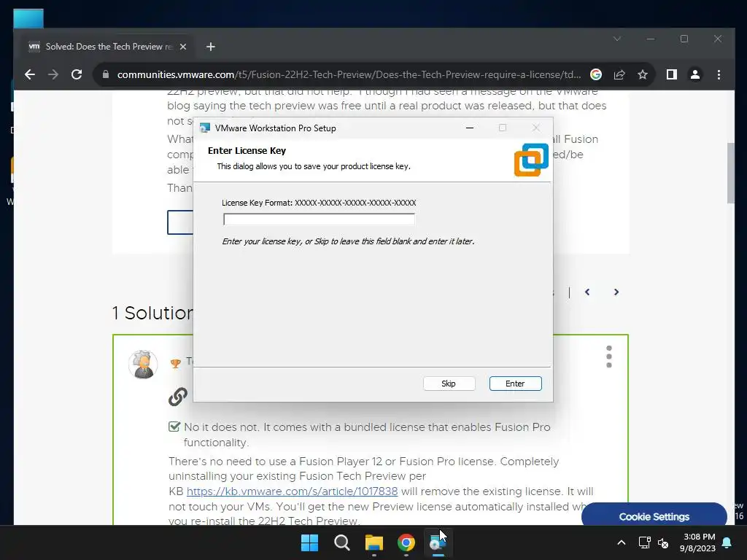Click the Google account icon in address bar
This screenshot has height=560, width=747.
[595, 74]
